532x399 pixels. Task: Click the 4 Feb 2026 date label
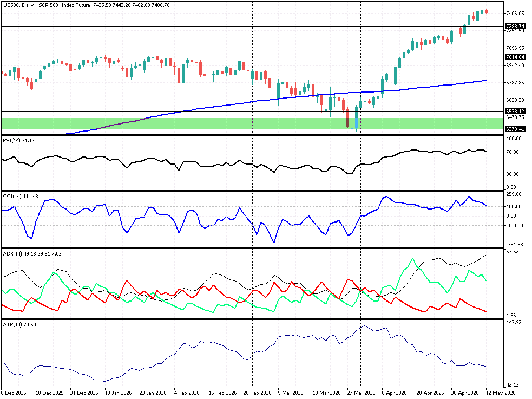pyautogui.click(x=187, y=393)
